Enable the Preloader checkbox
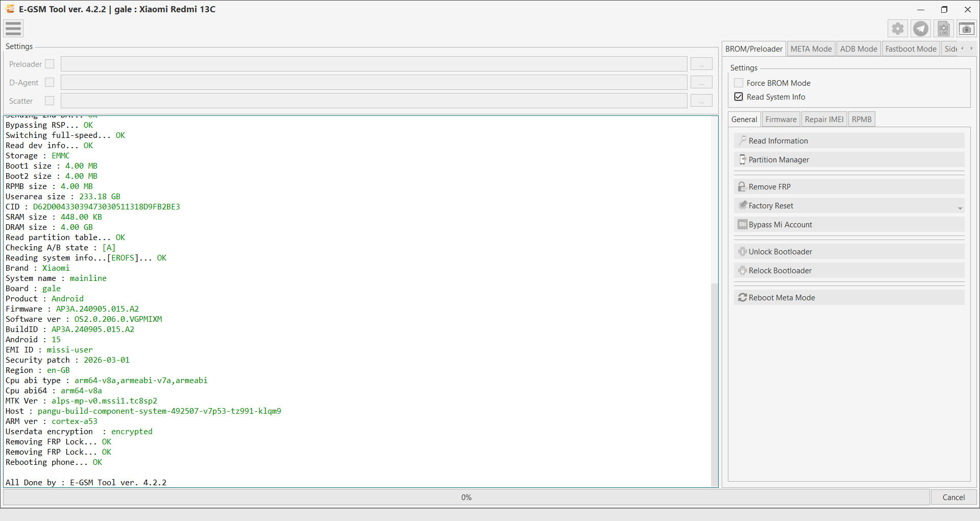980x521 pixels. pos(50,64)
